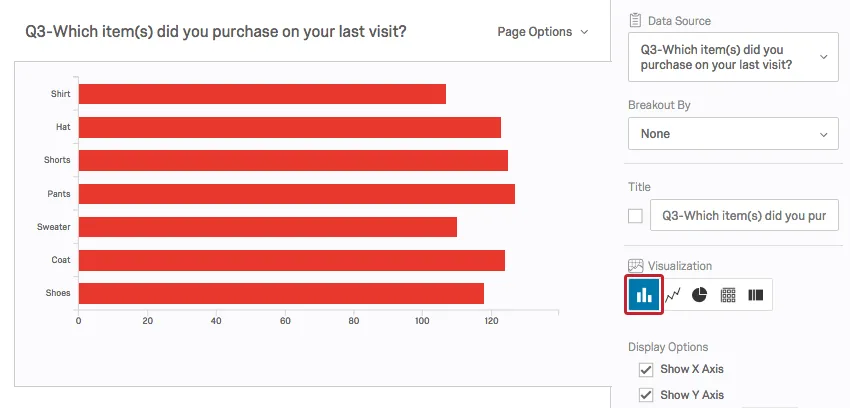Select the bar chart visualization
The height and width of the screenshot is (408, 850).
(x=644, y=295)
